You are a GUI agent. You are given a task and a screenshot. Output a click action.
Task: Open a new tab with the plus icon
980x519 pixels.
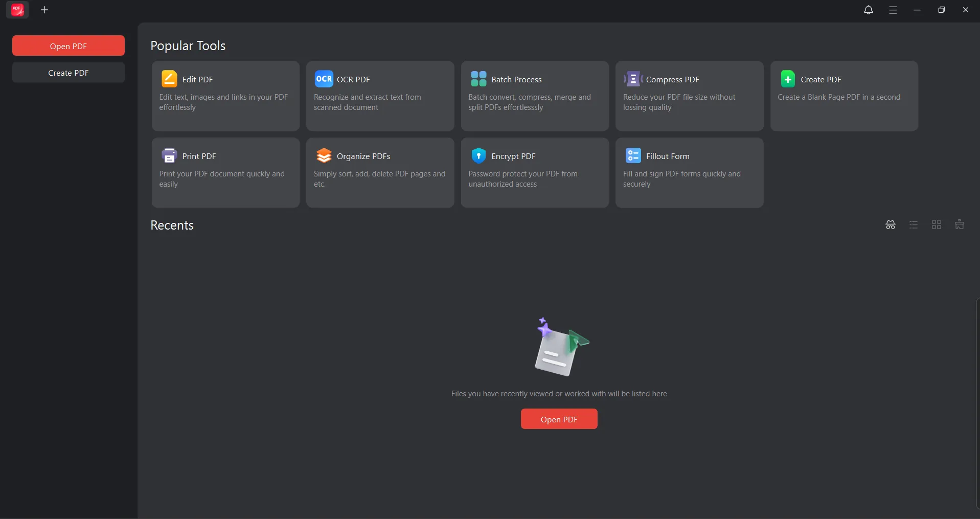coord(44,10)
